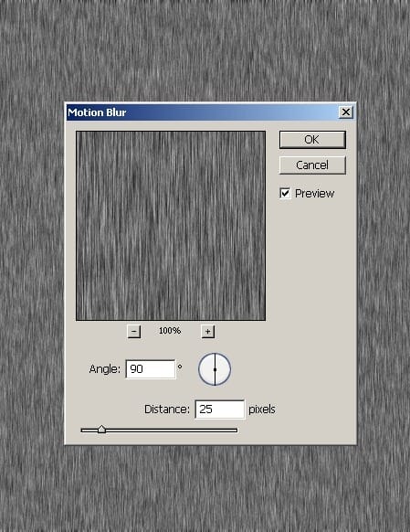The height and width of the screenshot is (532, 410).
Task: Focus the Angle value field
Action: [x=151, y=369]
